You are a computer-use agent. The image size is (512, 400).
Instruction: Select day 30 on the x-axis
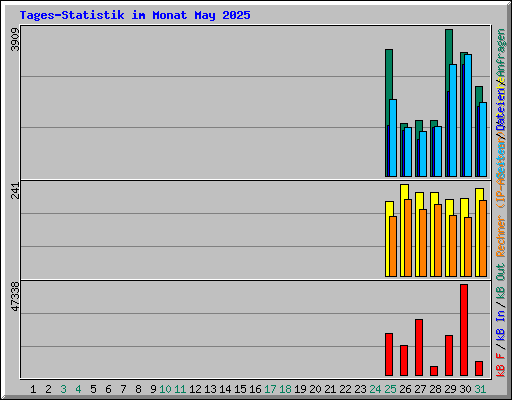tap(465, 389)
